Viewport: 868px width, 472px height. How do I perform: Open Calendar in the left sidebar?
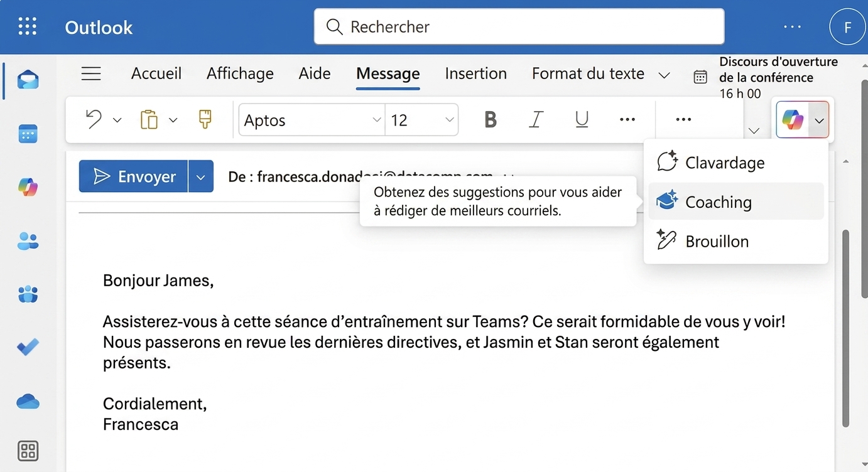coord(28,134)
